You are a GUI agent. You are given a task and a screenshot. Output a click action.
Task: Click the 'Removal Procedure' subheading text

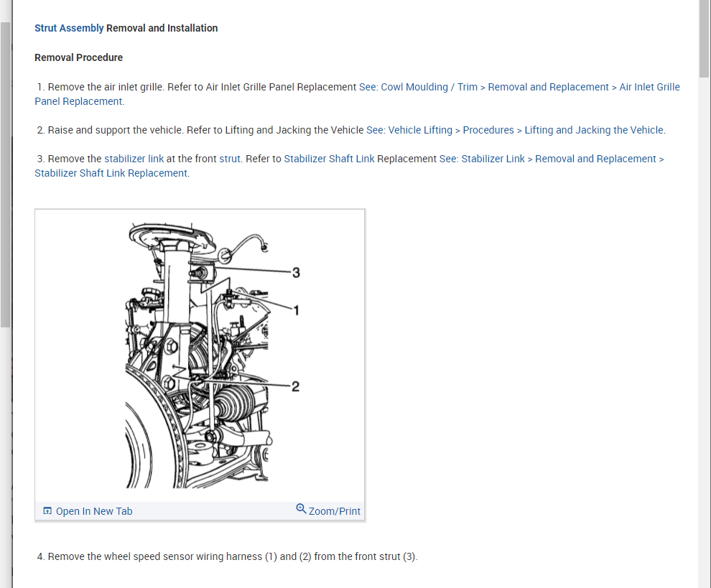78,57
